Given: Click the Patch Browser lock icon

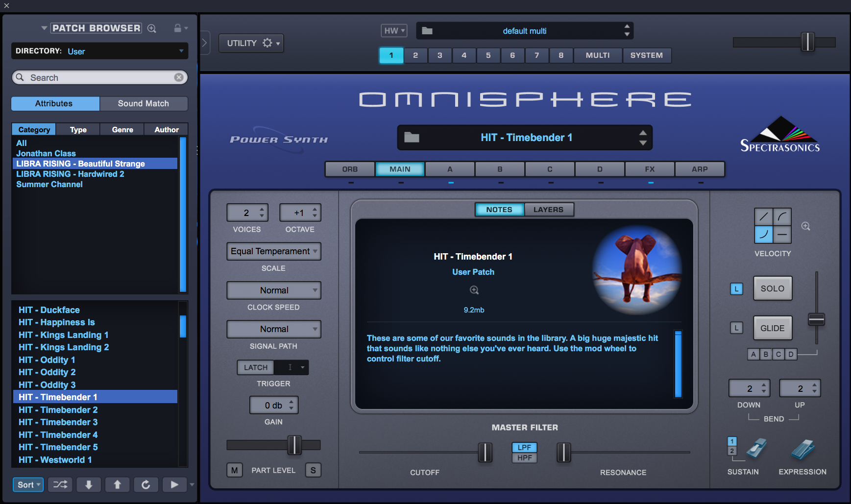Looking at the screenshot, I should pos(178,28).
